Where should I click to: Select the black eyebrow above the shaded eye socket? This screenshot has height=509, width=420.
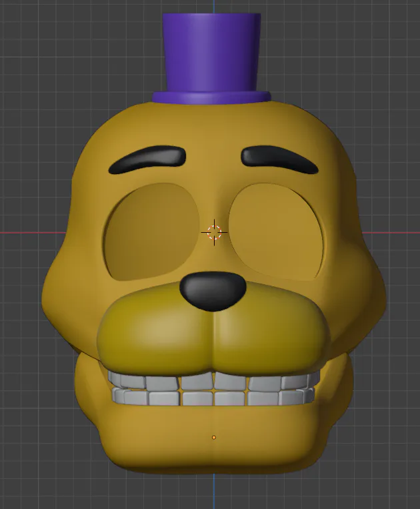pyautogui.click(x=147, y=159)
